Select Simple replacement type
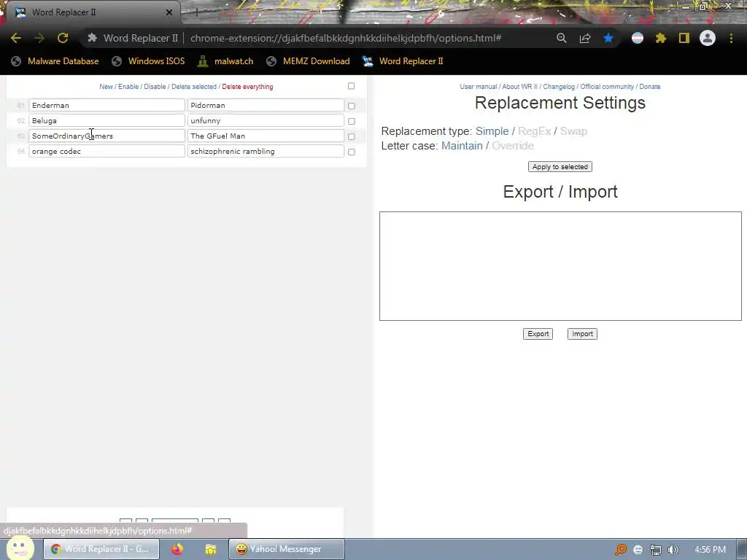The image size is (747, 560). [492, 131]
